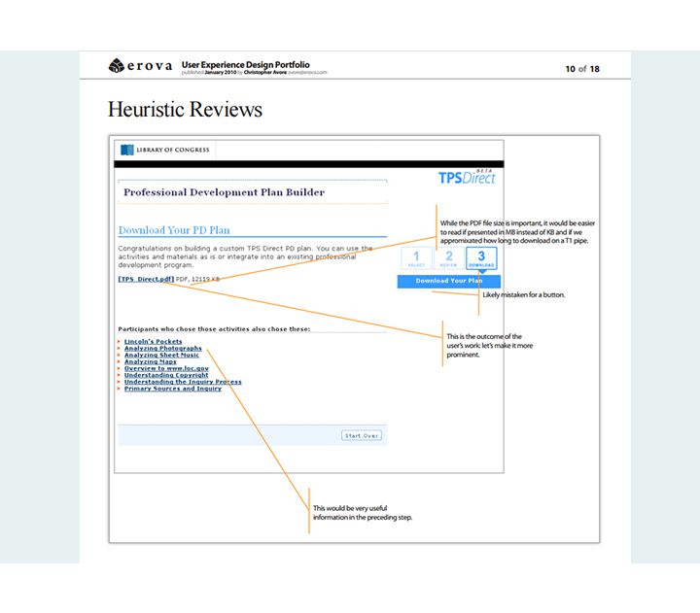Select step 2 Review box

[449, 258]
